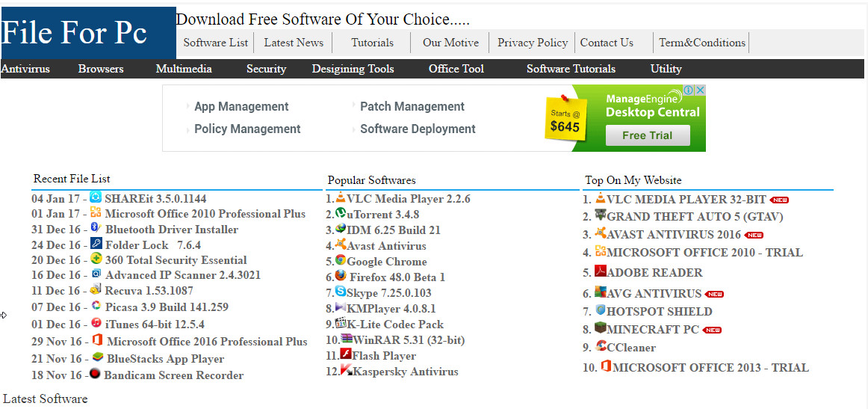The height and width of the screenshot is (409, 868).
Task: Open the Latest News menu item
Action: click(294, 43)
